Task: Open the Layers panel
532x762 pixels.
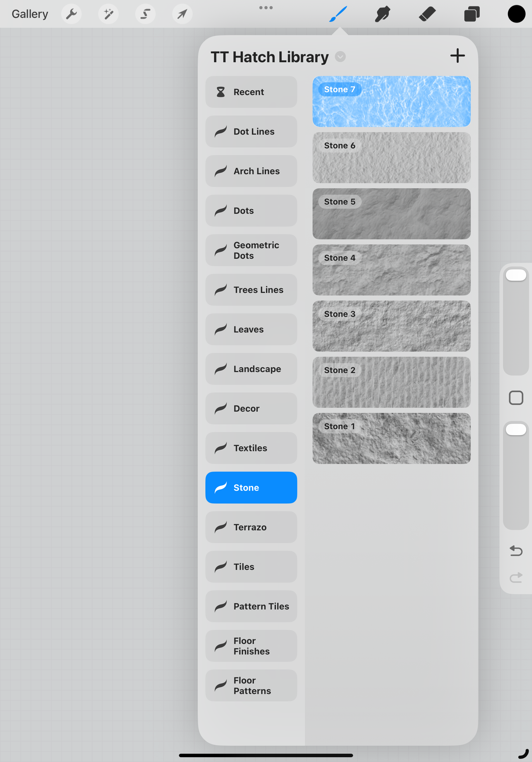Action: click(472, 14)
